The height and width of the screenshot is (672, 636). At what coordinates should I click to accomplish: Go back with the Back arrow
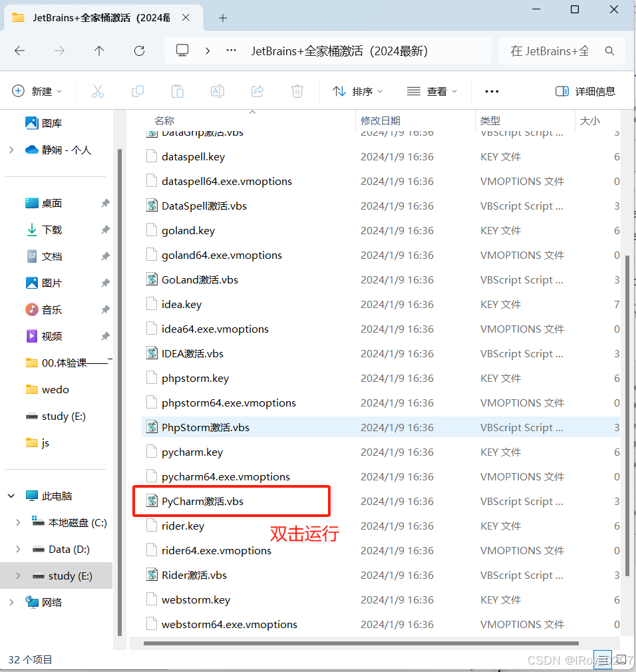coord(20,51)
